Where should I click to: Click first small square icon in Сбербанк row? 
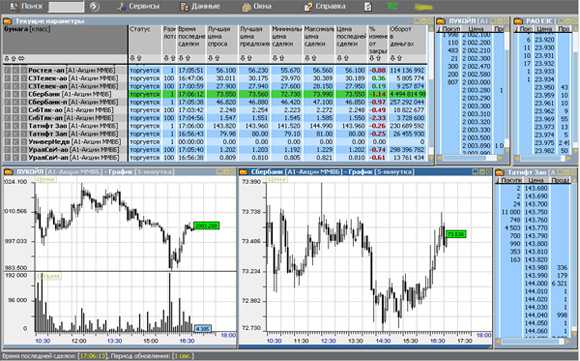tap(7, 94)
